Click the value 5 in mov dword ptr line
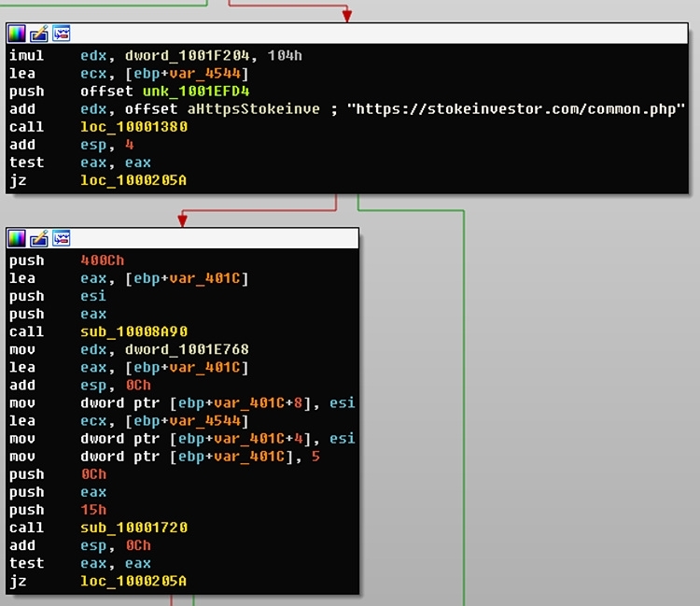 click(x=315, y=457)
